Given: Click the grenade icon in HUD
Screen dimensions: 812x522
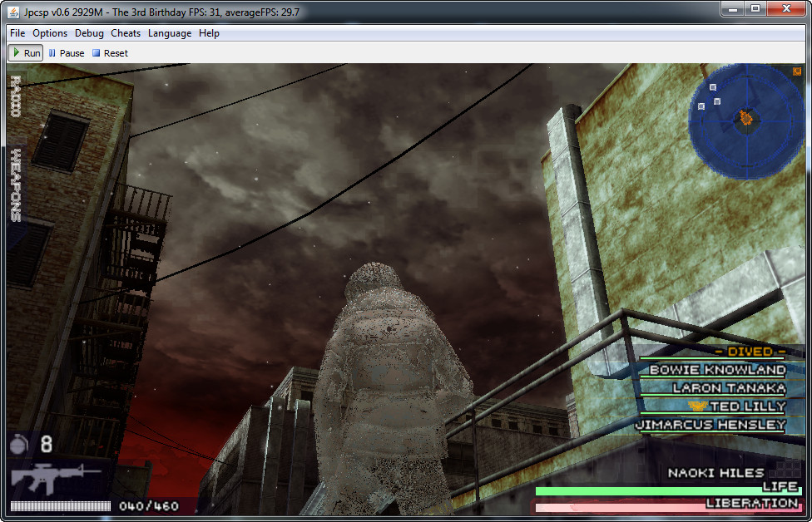Looking at the screenshot, I should pos(18,444).
